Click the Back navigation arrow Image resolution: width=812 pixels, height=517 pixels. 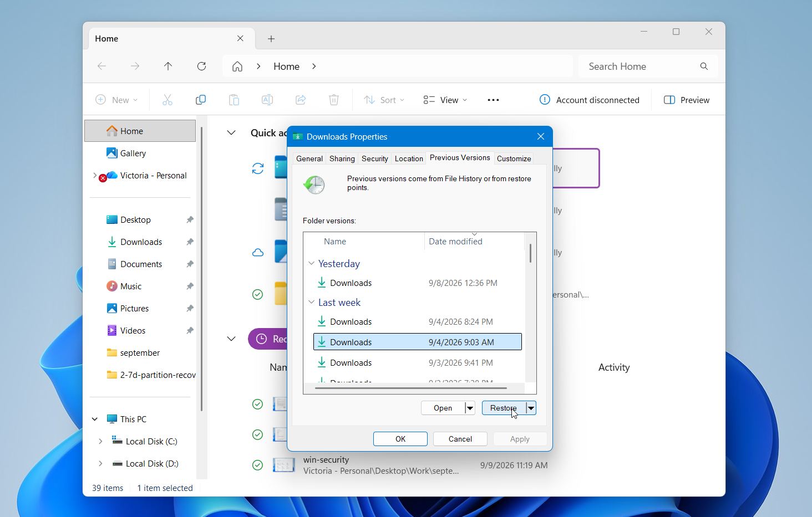pos(101,66)
